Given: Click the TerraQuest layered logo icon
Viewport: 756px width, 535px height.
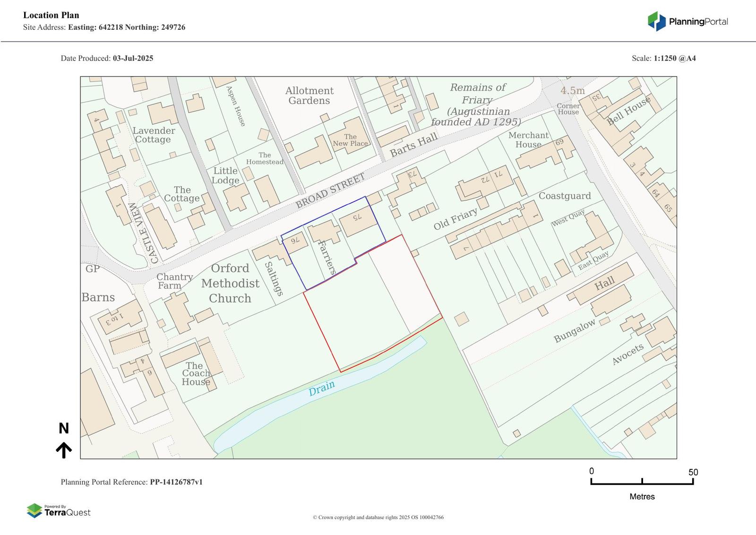Looking at the screenshot, I should tap(34, 510).
